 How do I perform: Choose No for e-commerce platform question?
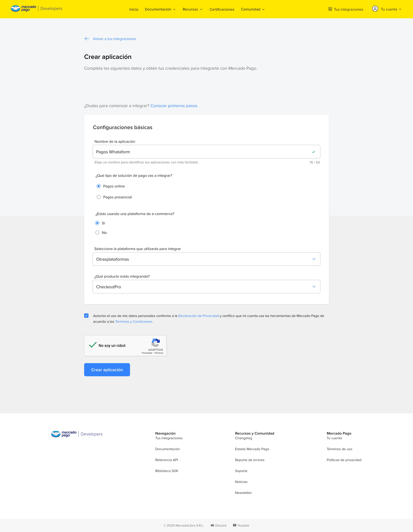pyautogui.click(x=97, y=233)
